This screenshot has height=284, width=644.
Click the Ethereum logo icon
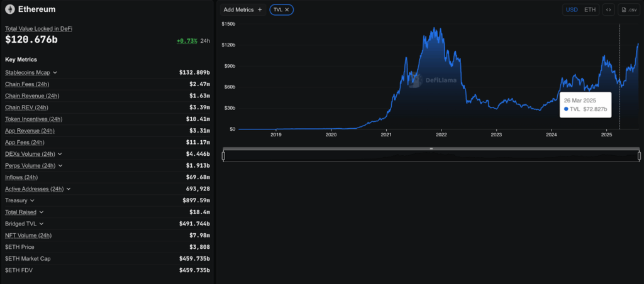[x=10, y=9]
